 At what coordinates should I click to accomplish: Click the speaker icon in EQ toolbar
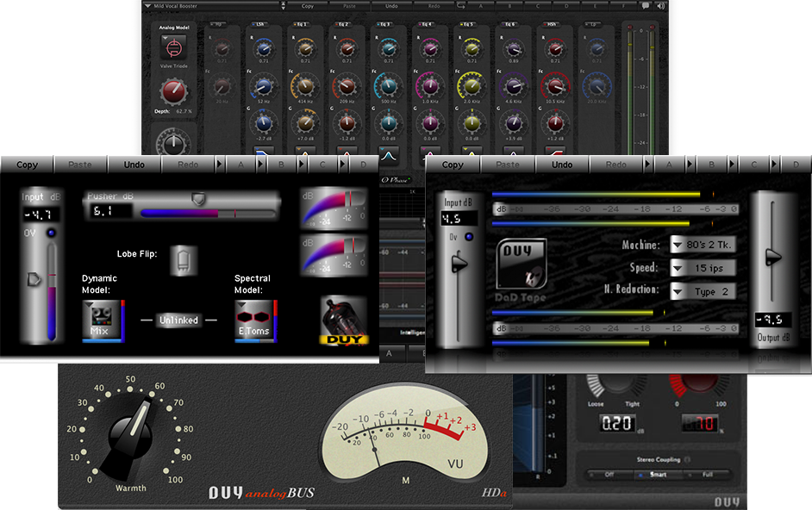pyautogui.click(x=663, y=5)
